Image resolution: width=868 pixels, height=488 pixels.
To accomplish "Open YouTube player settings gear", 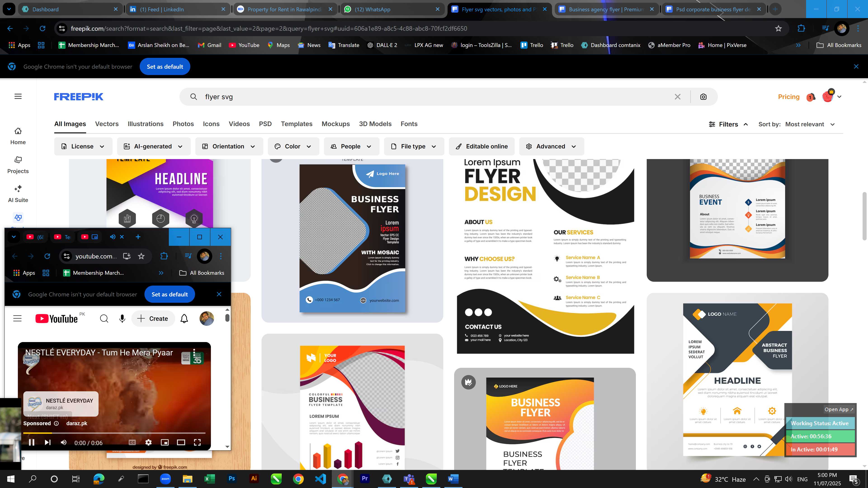I will coord(148,443).
